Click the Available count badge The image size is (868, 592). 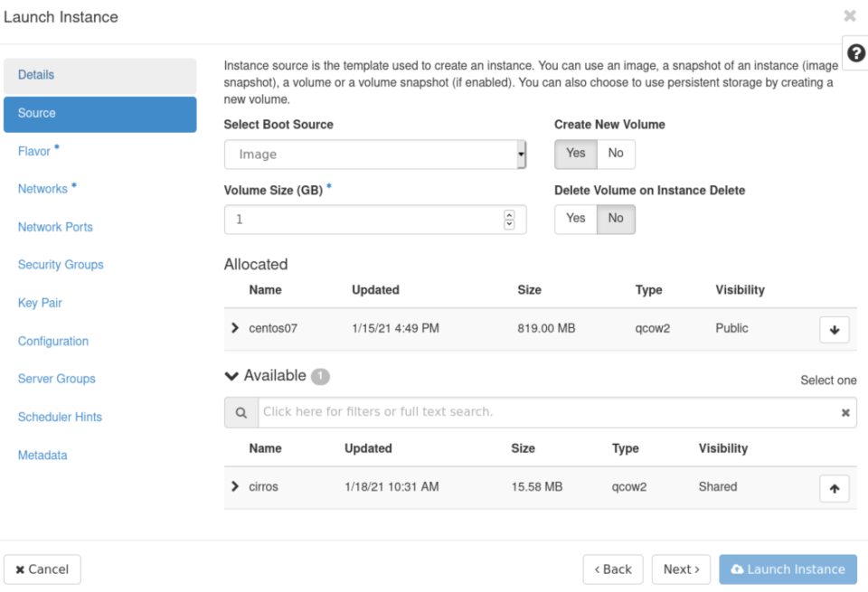[x=320, y=376]
